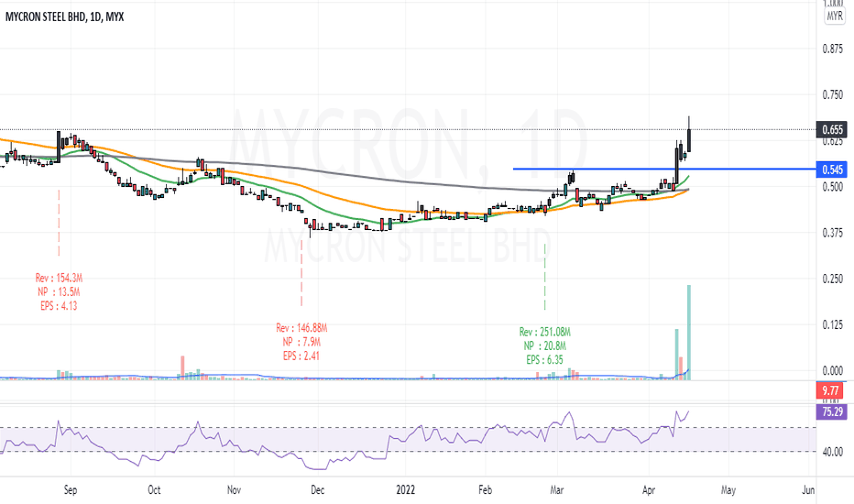Click the 0.250 price axis label
Viewport: 854px width, 504px height.
coord(832,279)
